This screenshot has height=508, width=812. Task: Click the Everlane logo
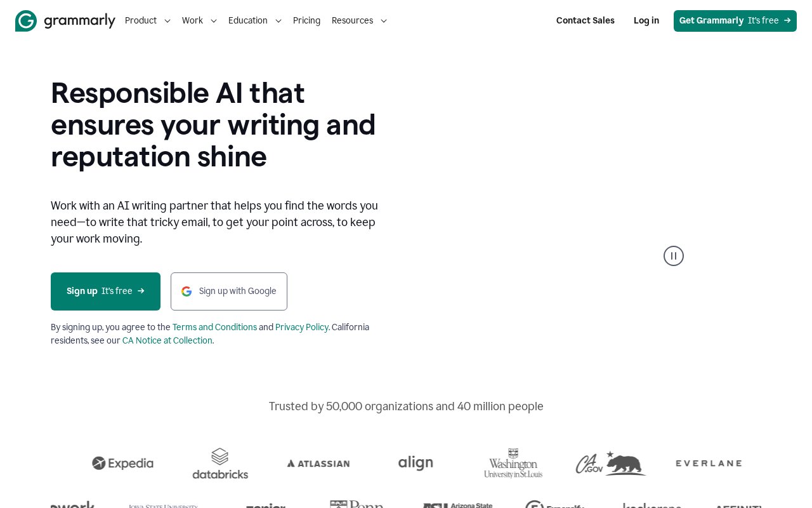[709, 464]
